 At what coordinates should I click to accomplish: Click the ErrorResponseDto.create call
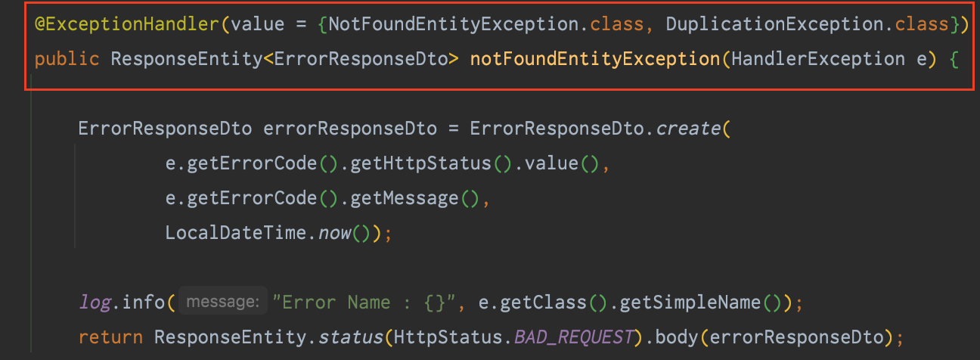coord(595,129)
